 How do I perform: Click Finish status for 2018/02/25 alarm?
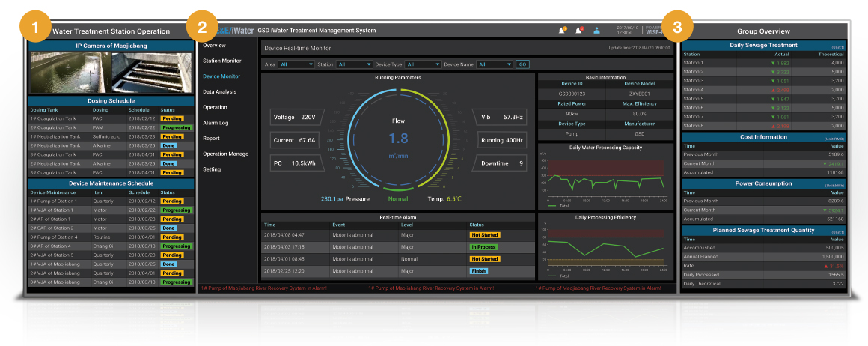pyautogui.click(x=479, y=271)
